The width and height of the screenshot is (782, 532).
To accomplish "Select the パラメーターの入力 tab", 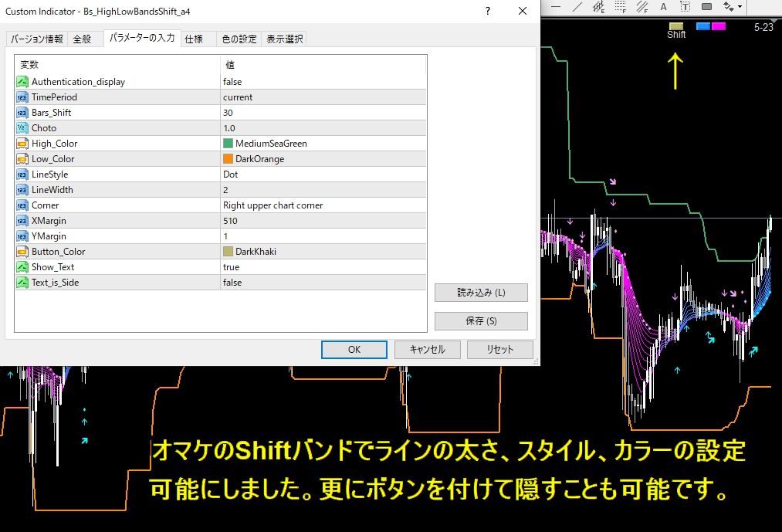I will pyautogui.click(x=142, y=38).
